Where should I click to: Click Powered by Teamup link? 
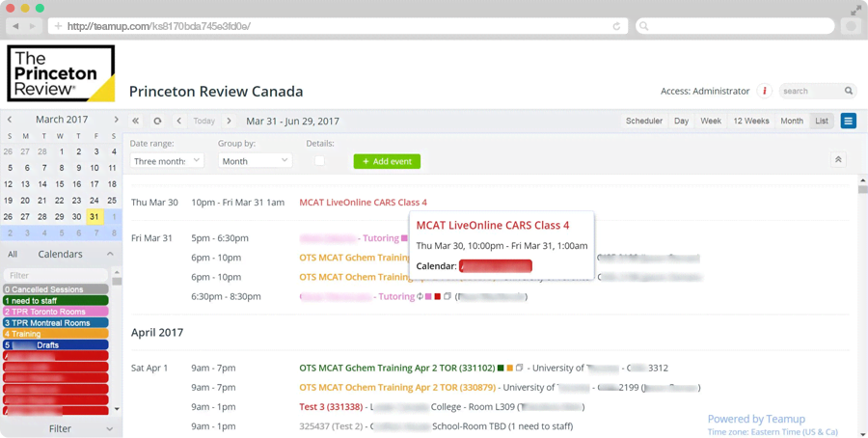[756, 419]
